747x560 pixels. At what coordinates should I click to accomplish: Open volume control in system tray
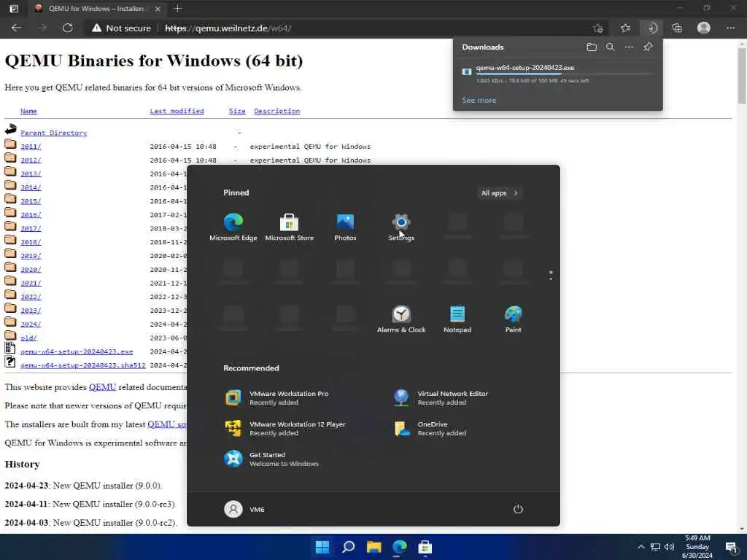(x=670, y=547)
